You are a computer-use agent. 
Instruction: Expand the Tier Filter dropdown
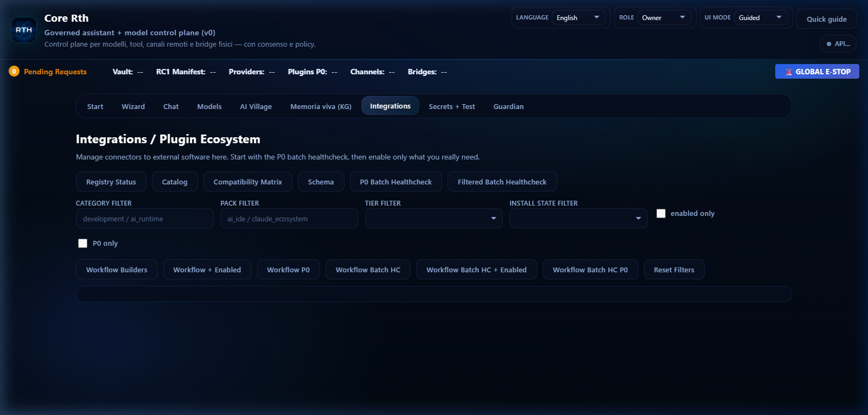coord(433,218)
